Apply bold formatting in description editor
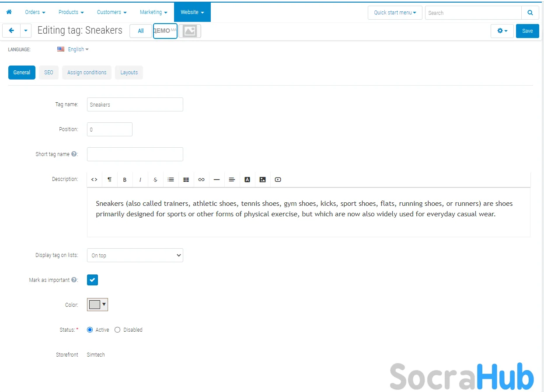This screenshot has width=544, height=392. pos(125,180)
